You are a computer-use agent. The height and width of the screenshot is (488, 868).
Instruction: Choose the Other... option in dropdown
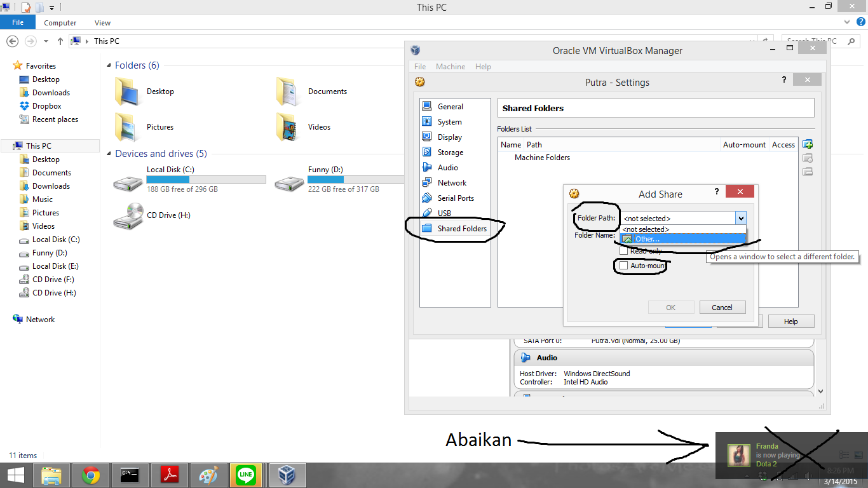coord(682,239)
